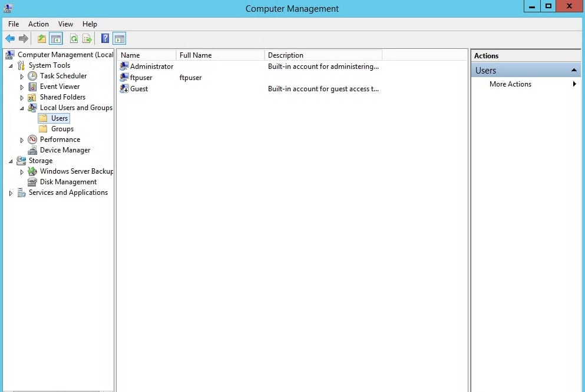Click the Up one level folder icon
Viewport: 585px width, 392px height.
[42, 38]
